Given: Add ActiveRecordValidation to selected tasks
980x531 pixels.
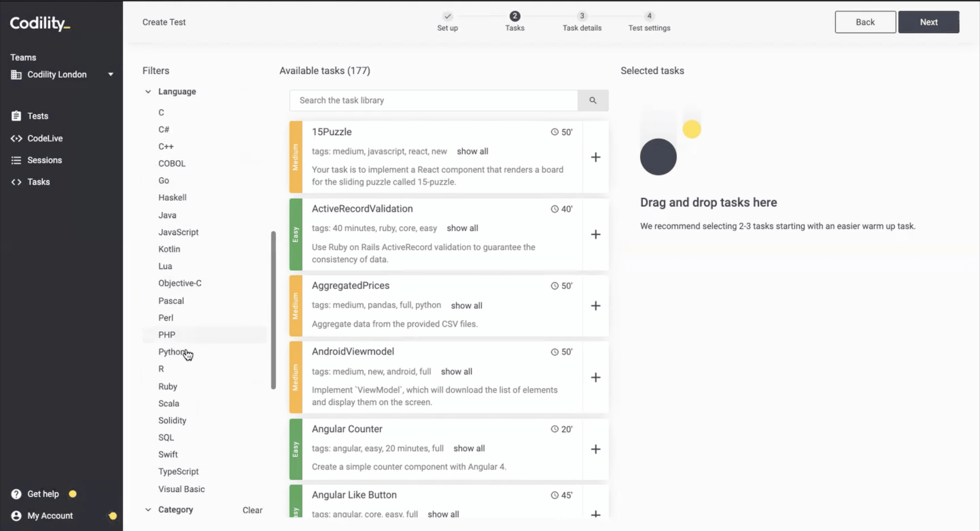Looking at the screenshot, I should [x=596, y=235].
